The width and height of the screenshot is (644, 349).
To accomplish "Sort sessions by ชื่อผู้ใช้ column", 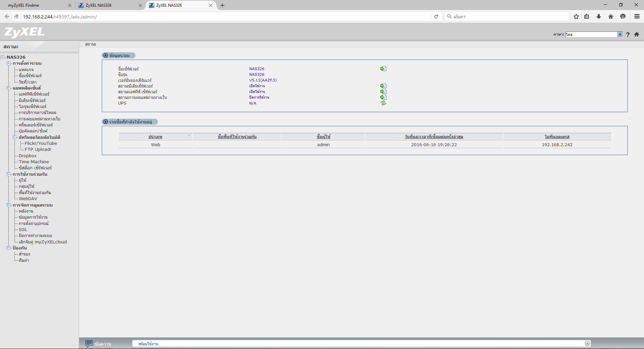I will click(323, 137).
